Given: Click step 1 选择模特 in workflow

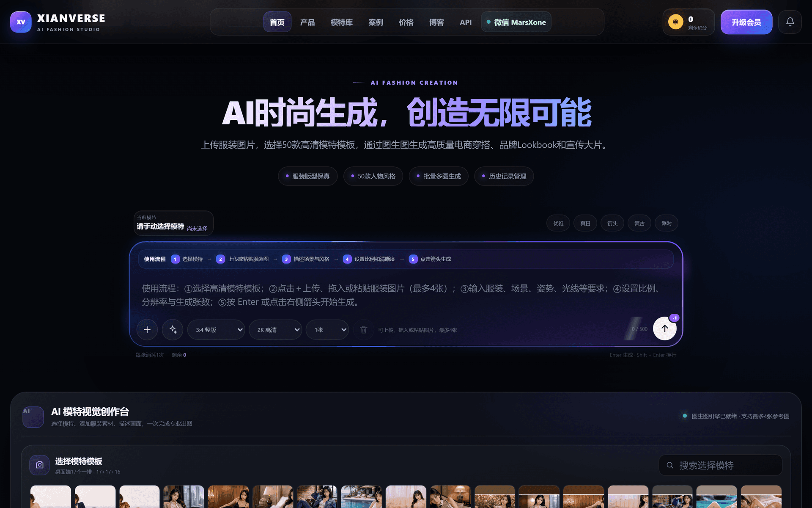Looking at the screenshot, I should pos(187,259).
